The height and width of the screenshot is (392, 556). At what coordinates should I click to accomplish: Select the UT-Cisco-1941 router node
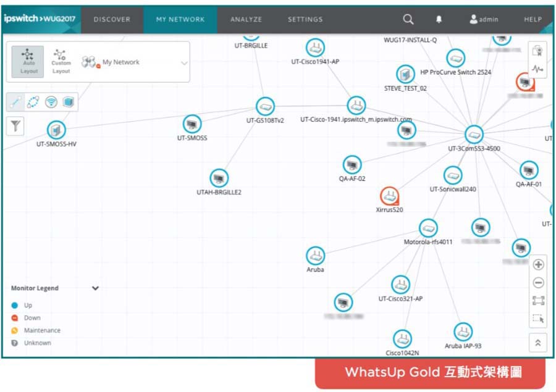[356, 106]
